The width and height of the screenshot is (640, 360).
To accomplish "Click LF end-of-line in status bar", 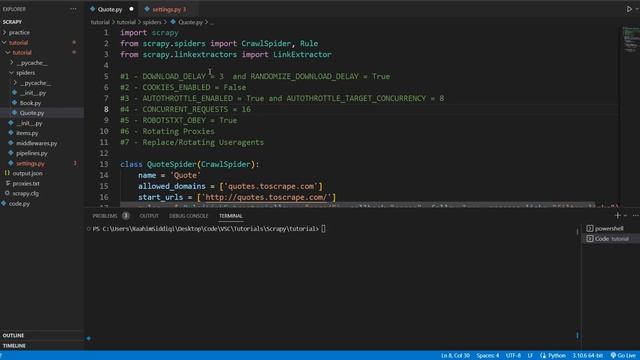I will point(530,356).
